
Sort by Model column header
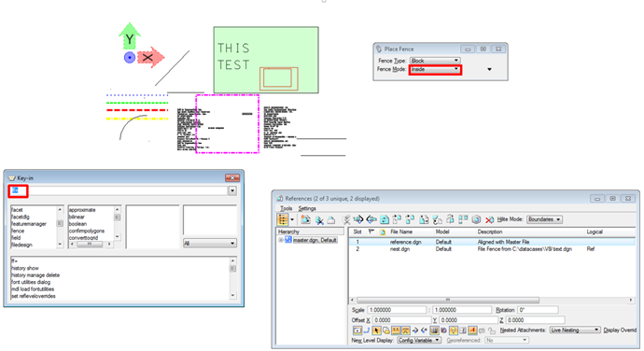442,232
